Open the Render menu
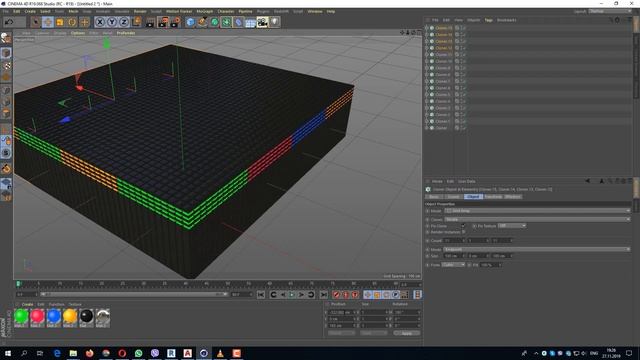Viewport: 640px width, 360px height. pos(140,11)
